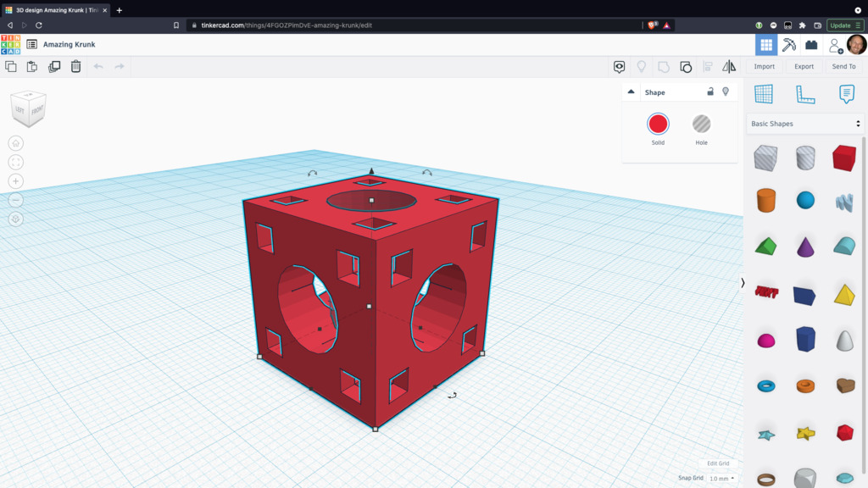
Task: Click the Home view button
Action: (x=16, y=143)
